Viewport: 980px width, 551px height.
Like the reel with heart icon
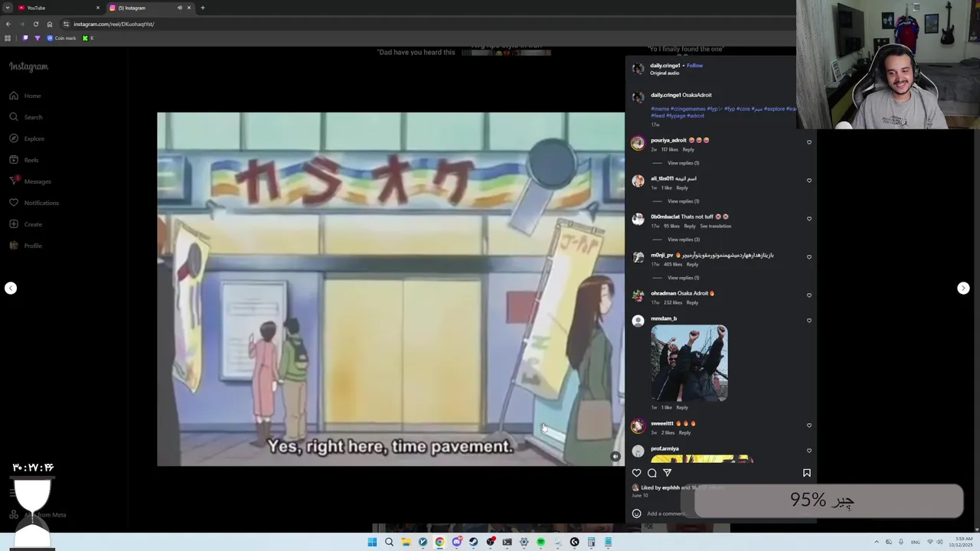pos(636,473)
